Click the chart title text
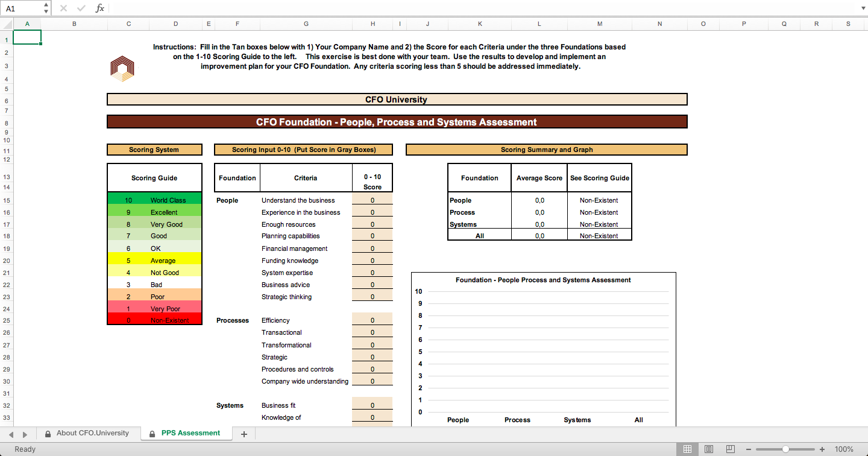This screenshot has width=868, height=456. tap(543, 280)
